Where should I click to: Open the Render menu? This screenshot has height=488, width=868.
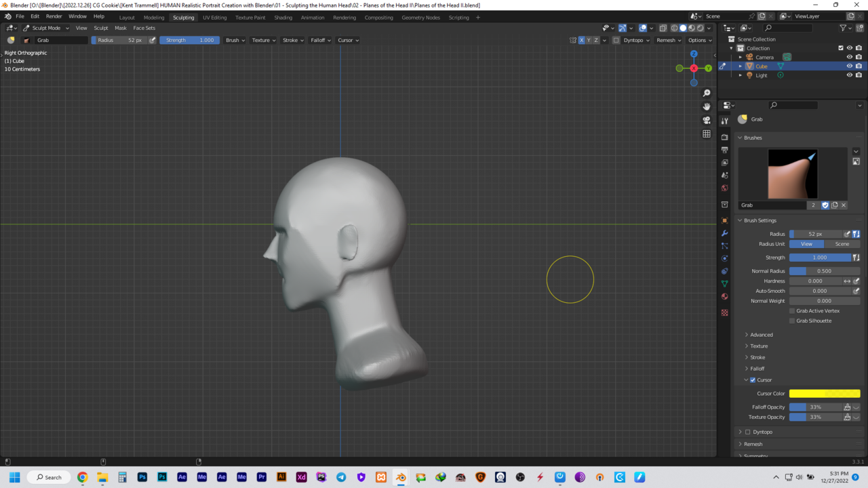(x=54, y=16)
